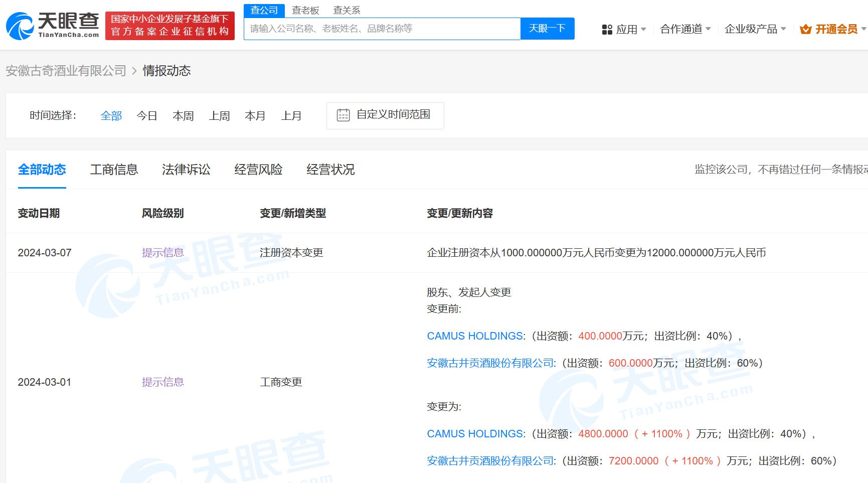Viewport: 868px width, 483px height.
Task: Click 提示信息 in the 2024-03-07 row
Action: point(163,253)
